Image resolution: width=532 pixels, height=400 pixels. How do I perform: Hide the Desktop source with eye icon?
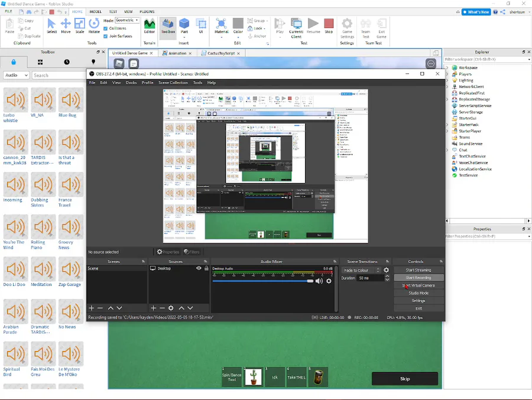pos(199,268)
